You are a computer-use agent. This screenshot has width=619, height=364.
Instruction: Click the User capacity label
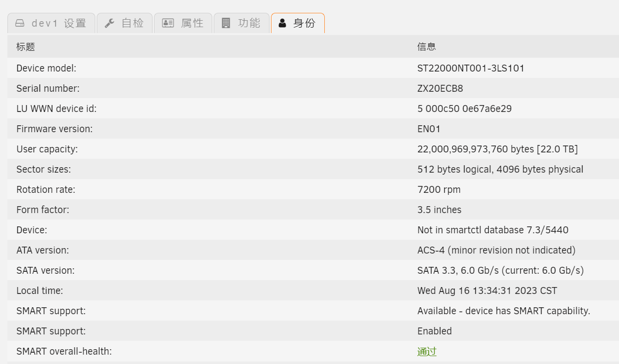[47, 149]
